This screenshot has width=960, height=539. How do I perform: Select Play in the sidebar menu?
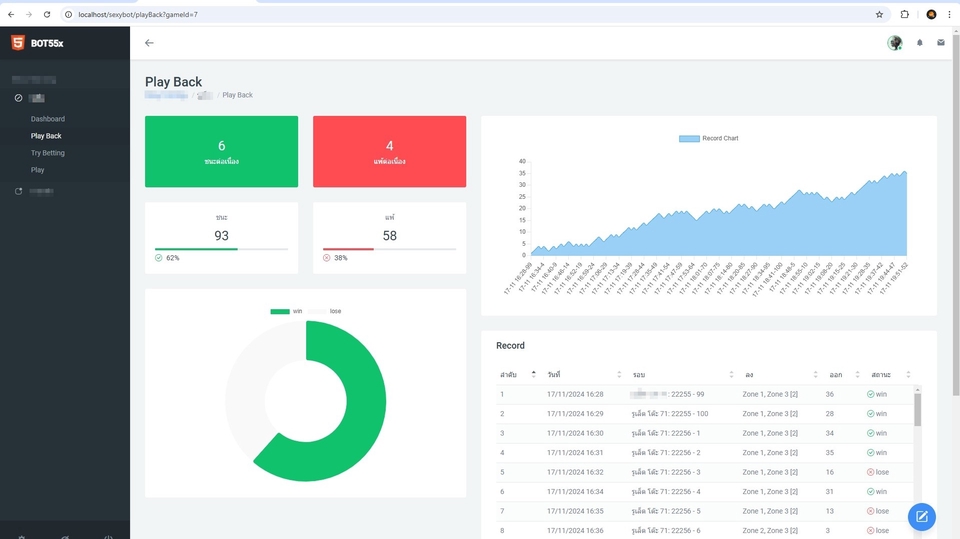click(x=38, y=170)
